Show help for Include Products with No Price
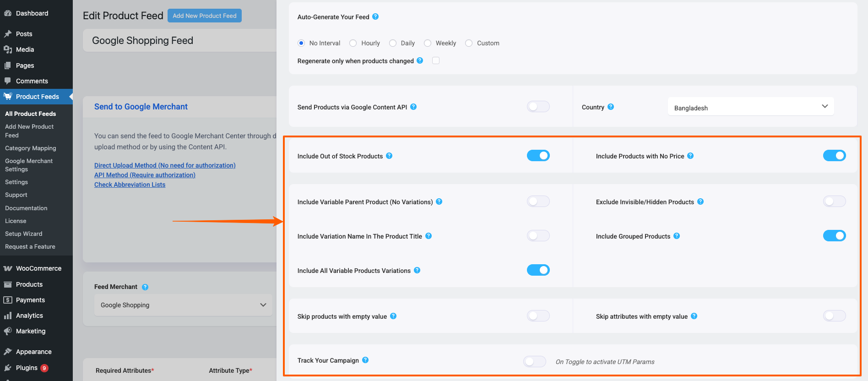This screenshot has width=868, height=381. coord(690,156)
